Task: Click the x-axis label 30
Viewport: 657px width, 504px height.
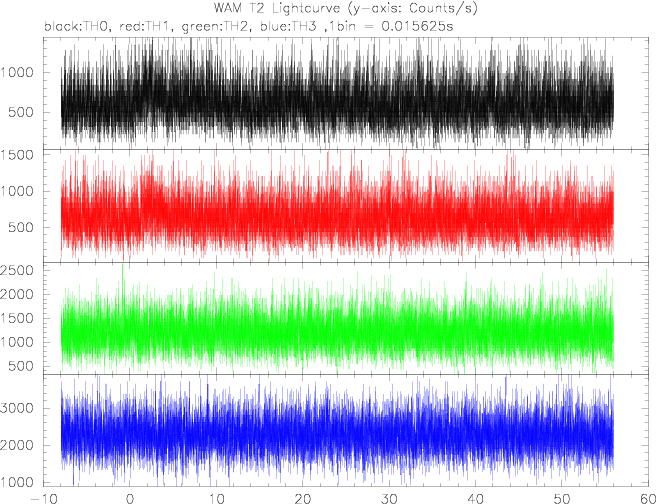Action: click(x=389, y=498)
